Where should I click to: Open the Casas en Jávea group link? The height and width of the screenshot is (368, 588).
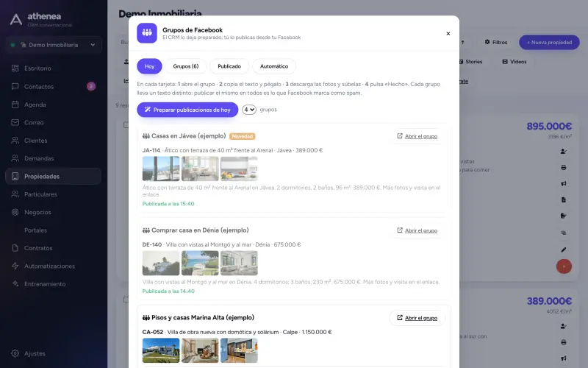point(417,136)
